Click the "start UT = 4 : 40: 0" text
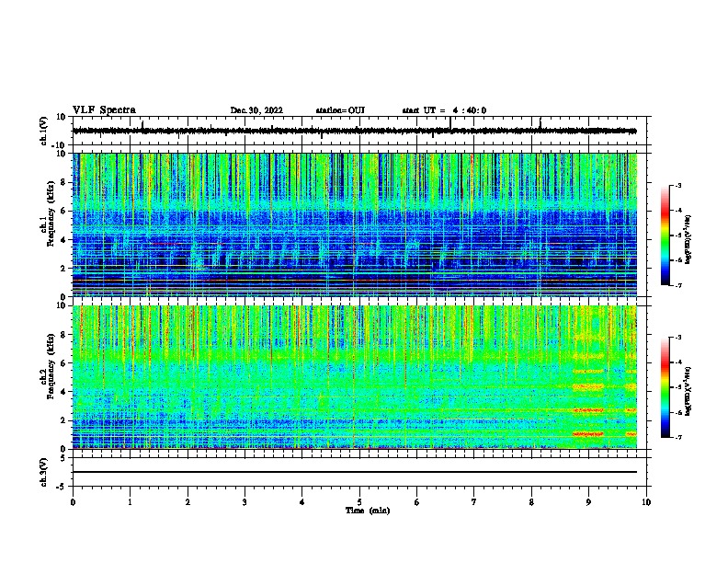Screen dimensions: 728x563 click(x=444, y=110)
